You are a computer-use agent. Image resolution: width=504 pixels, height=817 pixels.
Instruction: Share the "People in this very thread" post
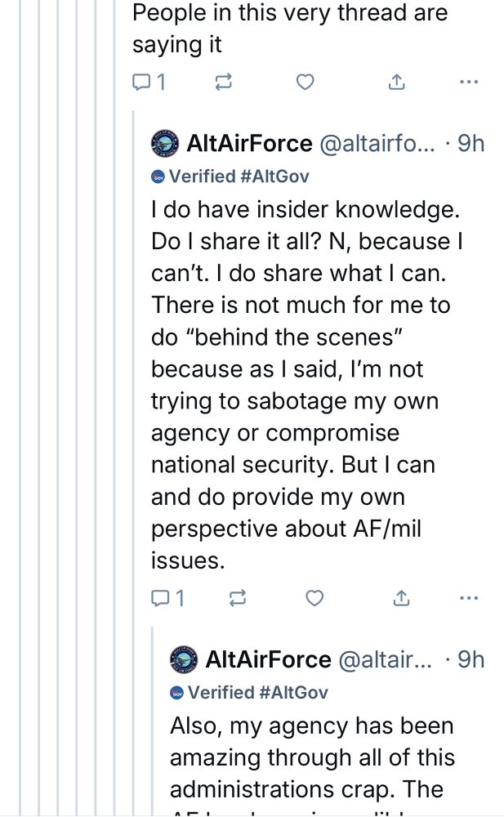pyautogui.click(x=395, y=82)
